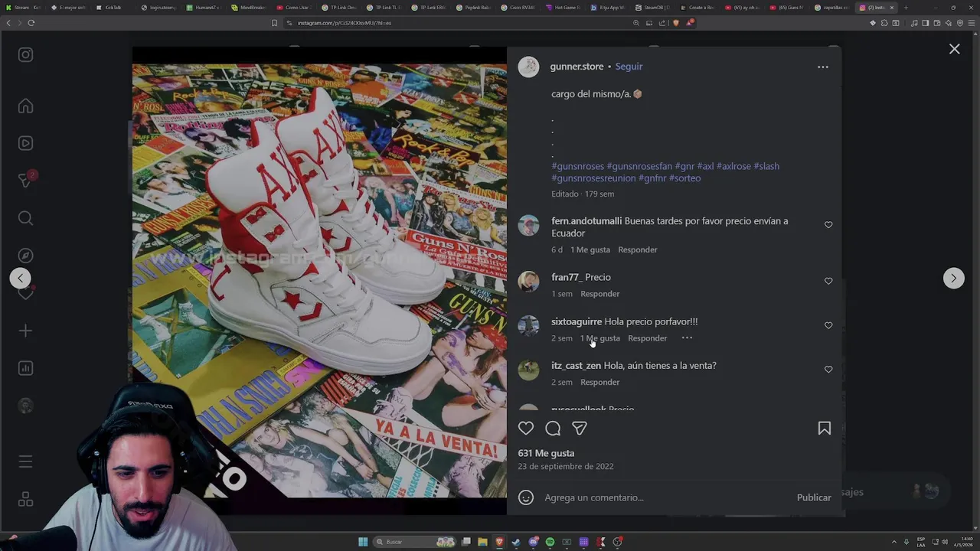The width and height of the screenshot is (980, 551).
Task: Open the gunner.store profile name
Action: pyautogui.click(x=577, y=67)
